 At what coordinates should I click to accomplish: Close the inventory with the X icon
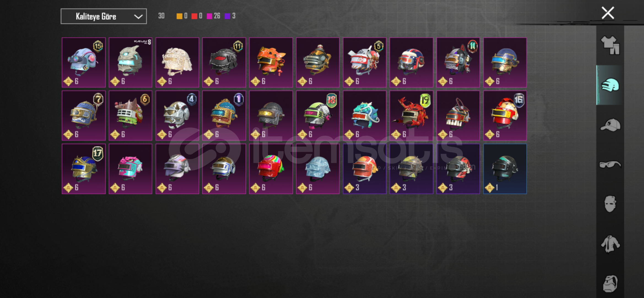pos(608,13)
